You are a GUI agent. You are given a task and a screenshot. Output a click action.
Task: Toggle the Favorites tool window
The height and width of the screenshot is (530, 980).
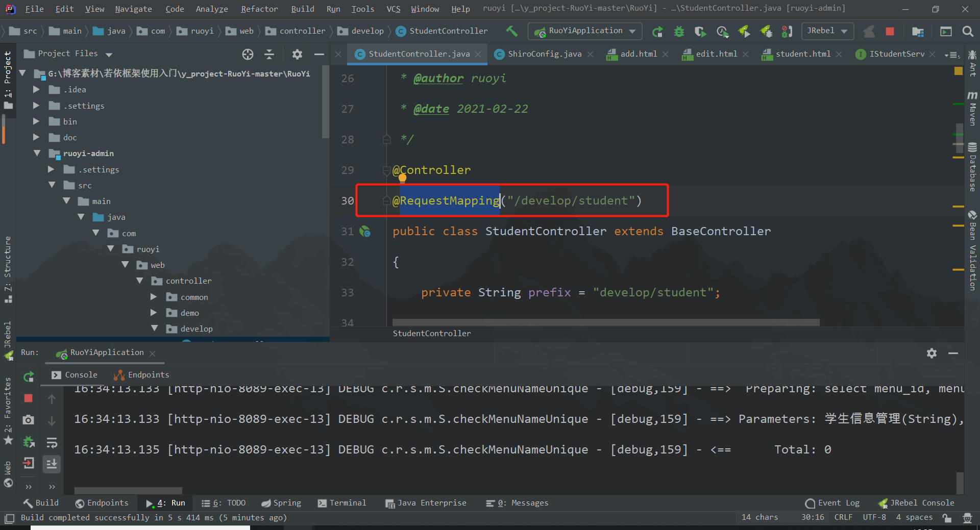(x=8, y=412)
